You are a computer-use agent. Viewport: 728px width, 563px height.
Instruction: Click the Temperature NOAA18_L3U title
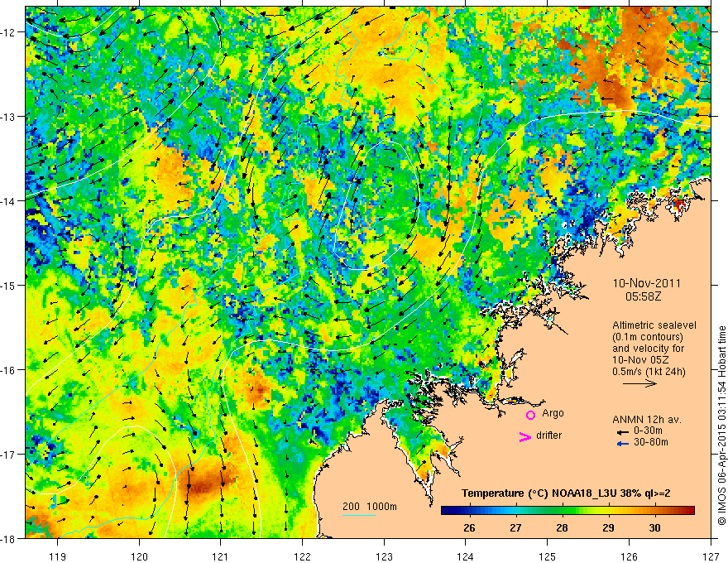click(566, 493)
